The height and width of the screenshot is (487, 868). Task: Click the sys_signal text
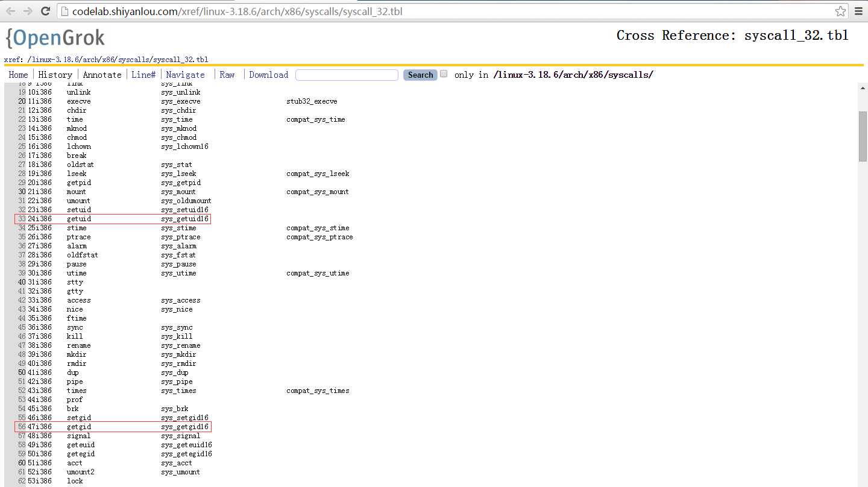coord(181,436)
